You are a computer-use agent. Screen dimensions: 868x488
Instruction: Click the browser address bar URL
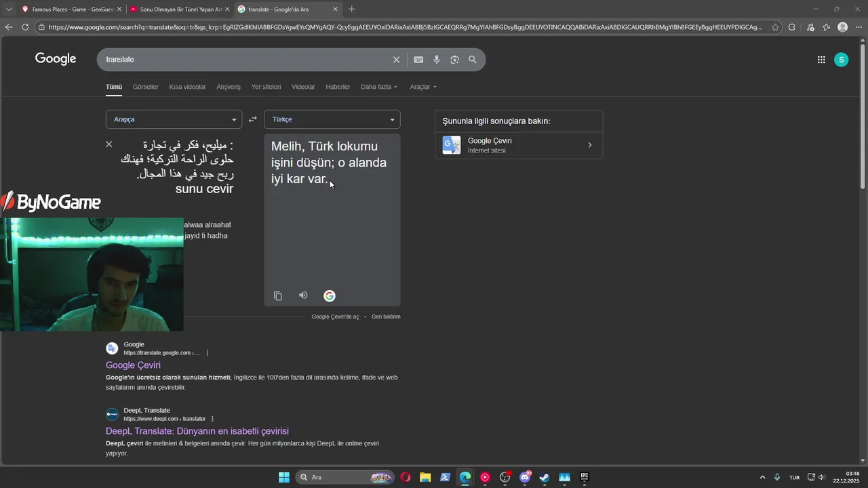point(405,27)
